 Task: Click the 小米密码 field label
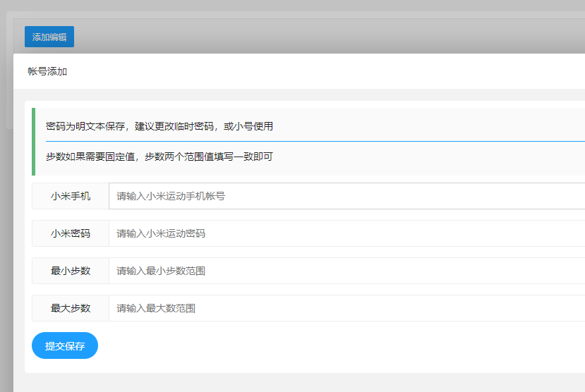coord(71,233)
